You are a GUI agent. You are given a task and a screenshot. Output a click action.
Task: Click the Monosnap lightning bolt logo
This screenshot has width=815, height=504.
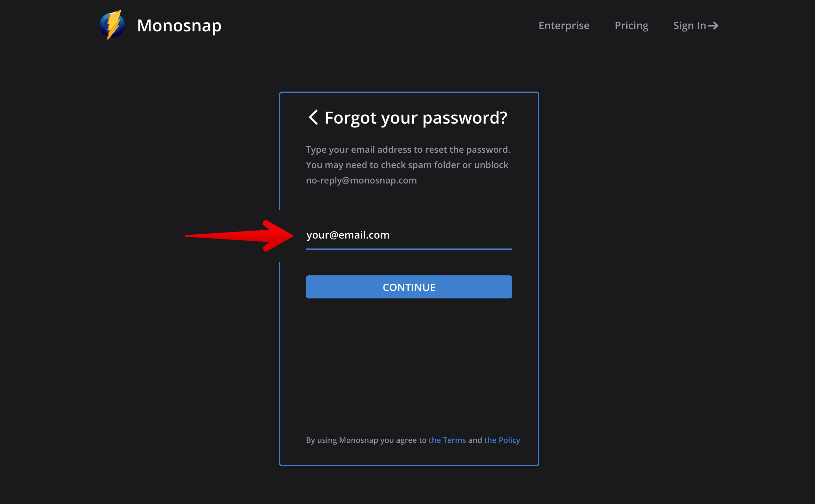tap(112, 25)
